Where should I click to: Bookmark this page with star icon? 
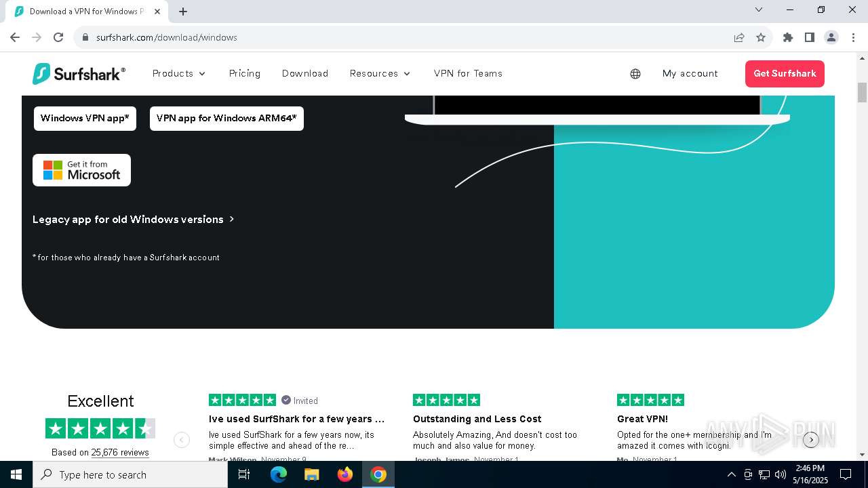pyautogui.click(x=761, y=37)
